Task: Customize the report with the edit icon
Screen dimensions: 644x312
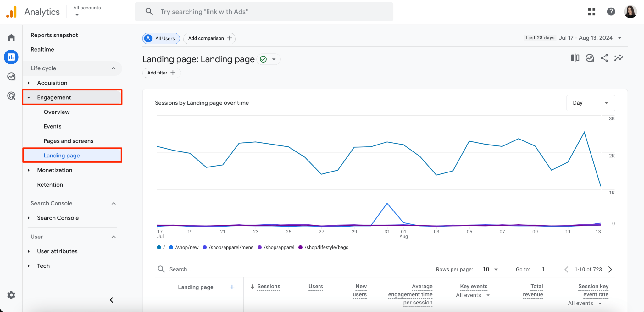Action: pyautogui.click(x=618, y=58)
